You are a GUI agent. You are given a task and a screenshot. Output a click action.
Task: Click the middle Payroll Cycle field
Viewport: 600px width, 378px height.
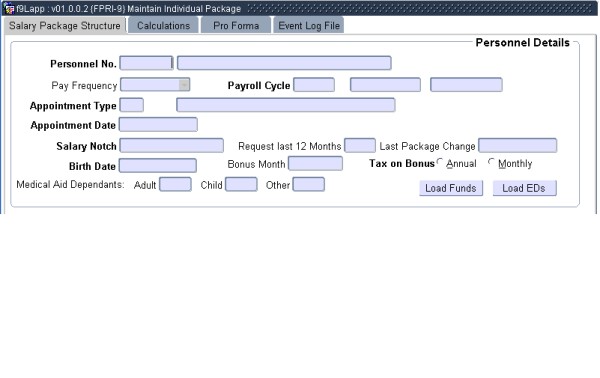[385, 85]
